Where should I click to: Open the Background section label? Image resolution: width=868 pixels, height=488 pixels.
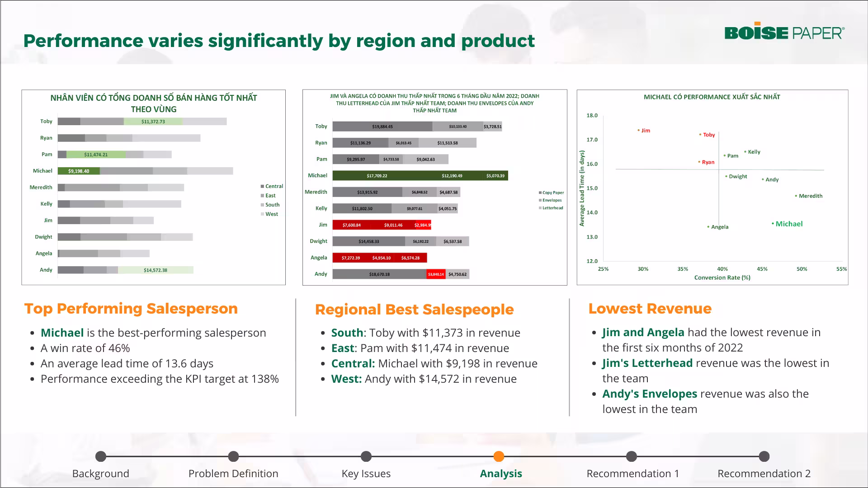(x=101, y=474)
